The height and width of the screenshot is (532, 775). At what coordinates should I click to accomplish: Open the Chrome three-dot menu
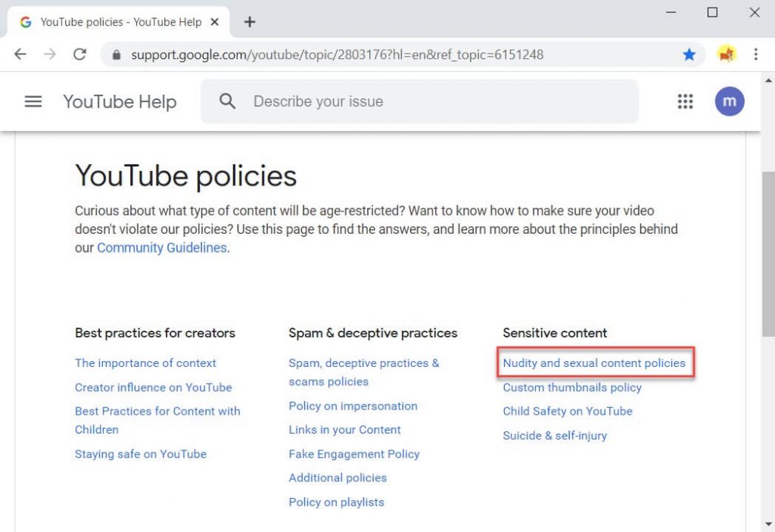coord(756,54)
